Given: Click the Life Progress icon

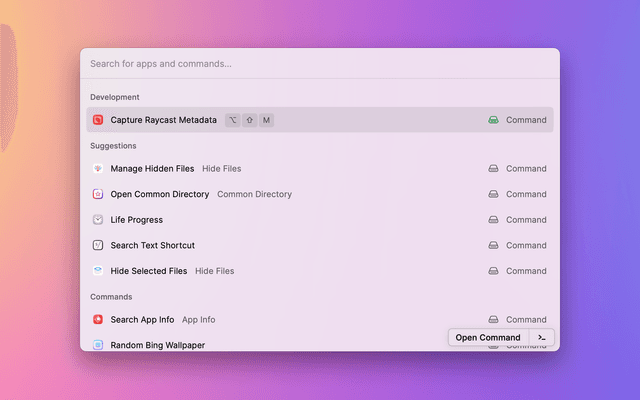Looking at the screenshot, I should coord(98,220).
